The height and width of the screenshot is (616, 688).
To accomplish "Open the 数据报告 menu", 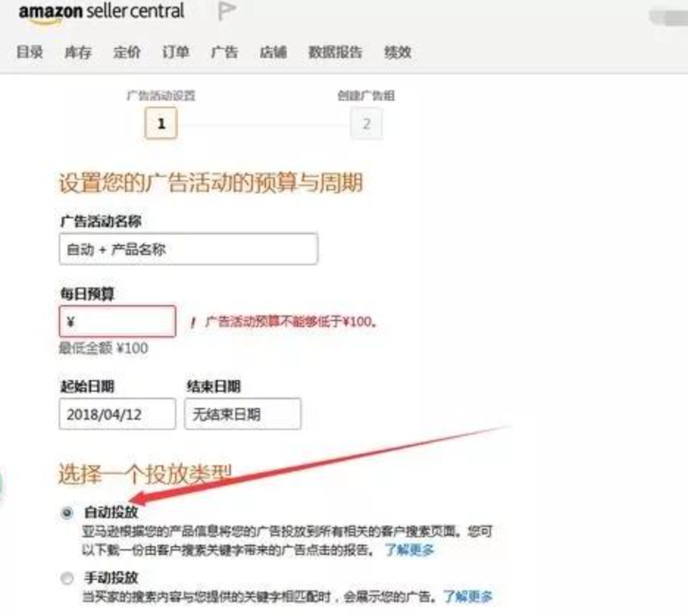I will (335, 51).
